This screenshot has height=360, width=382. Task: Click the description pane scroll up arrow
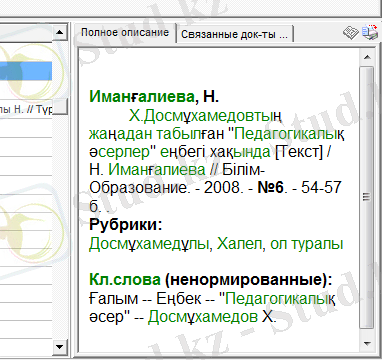click(367, 57)
